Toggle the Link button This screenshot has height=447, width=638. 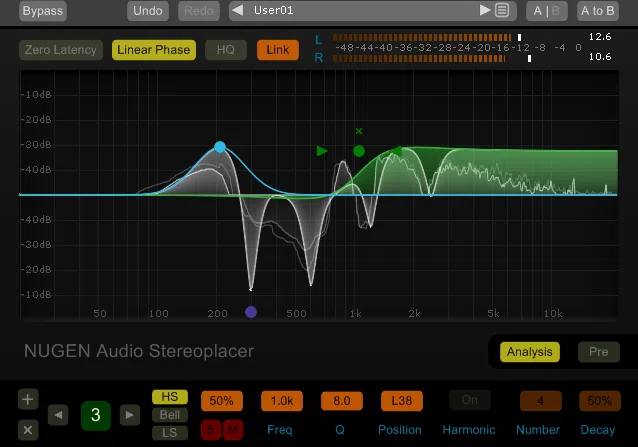point(277,50)
